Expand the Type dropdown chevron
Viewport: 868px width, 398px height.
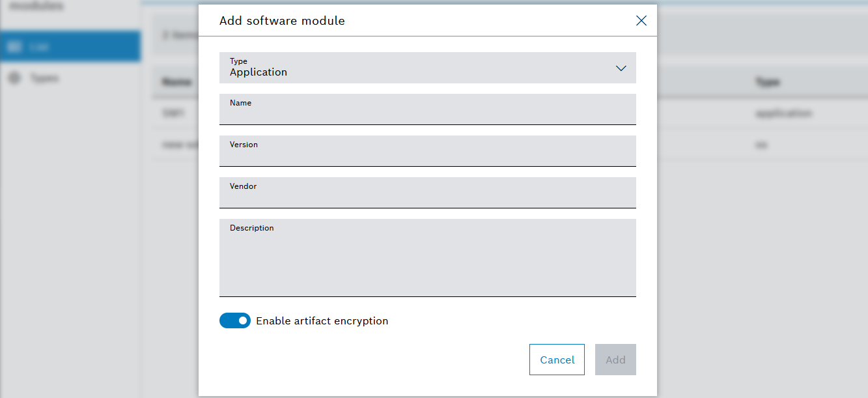[x=621, y=68]
